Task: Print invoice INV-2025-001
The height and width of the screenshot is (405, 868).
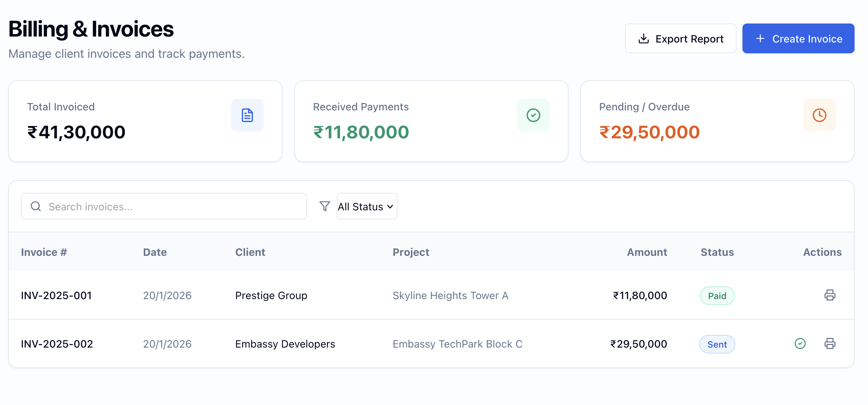Action: point(830,295)
